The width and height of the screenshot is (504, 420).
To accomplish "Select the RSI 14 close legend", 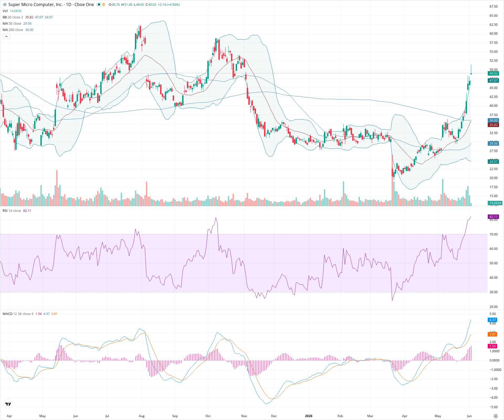I will tap(12, 211).
